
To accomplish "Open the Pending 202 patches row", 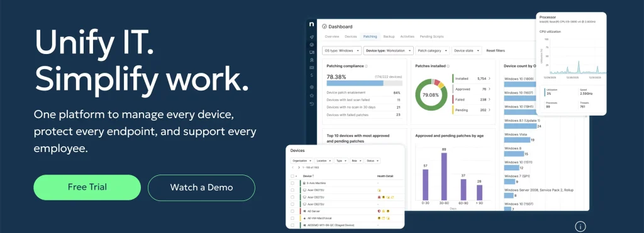I will 472,109.
